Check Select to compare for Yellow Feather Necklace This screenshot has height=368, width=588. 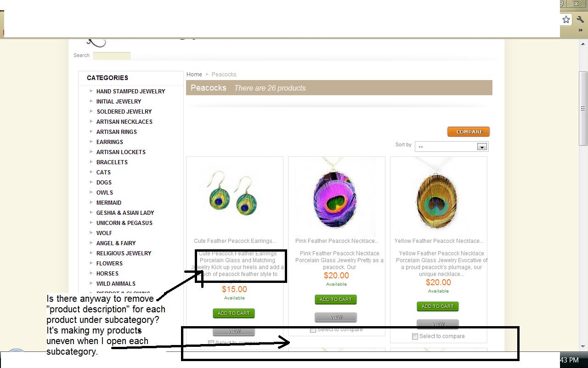(415, 336)
